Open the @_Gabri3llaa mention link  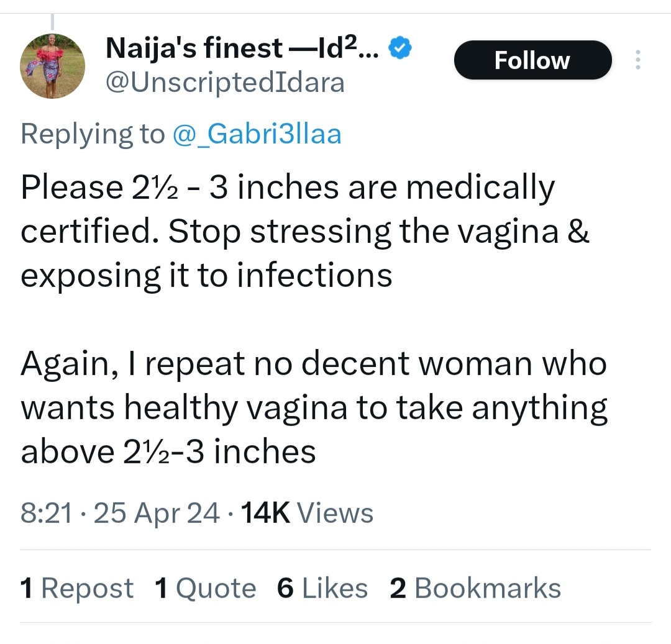coord(256,134)
